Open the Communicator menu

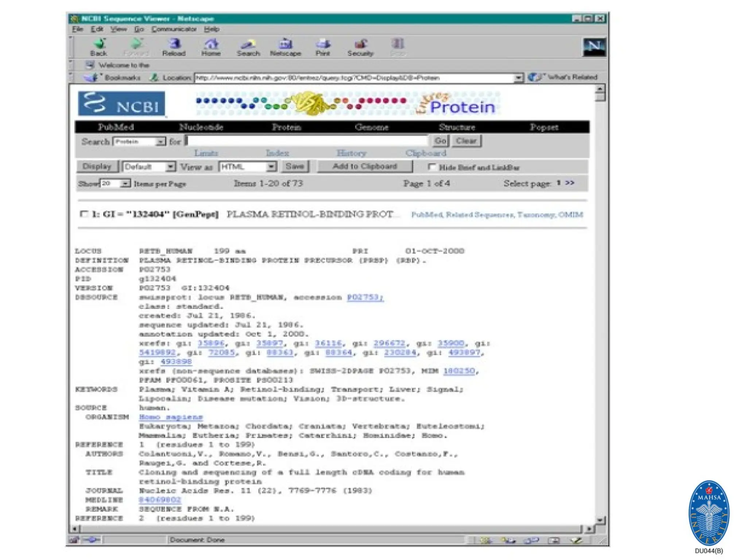pyautogui.click(x=174, y=29)
